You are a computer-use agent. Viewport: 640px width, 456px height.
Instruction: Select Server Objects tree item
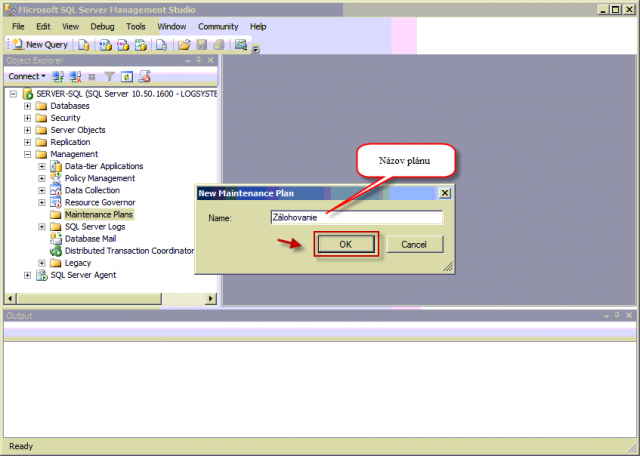point(78,130)
